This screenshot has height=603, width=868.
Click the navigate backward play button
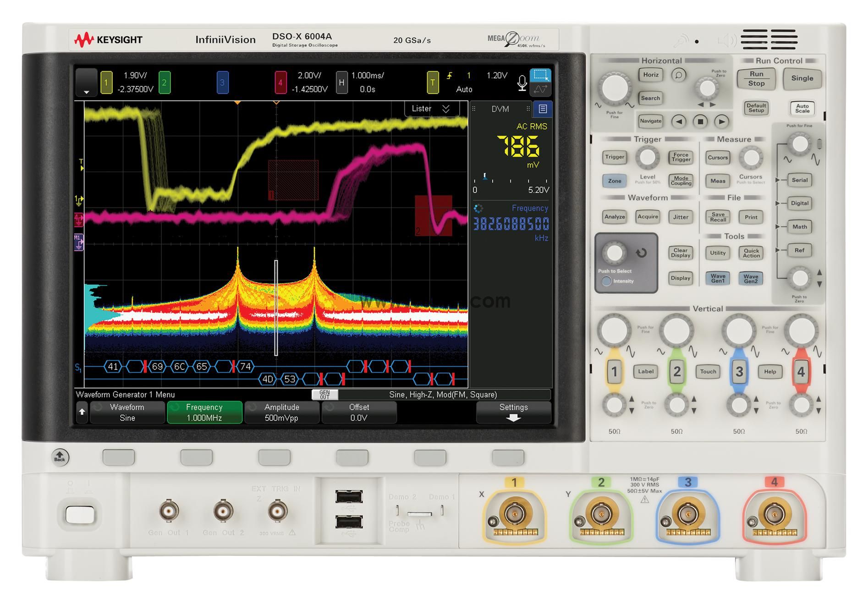[x=679, y=121]
